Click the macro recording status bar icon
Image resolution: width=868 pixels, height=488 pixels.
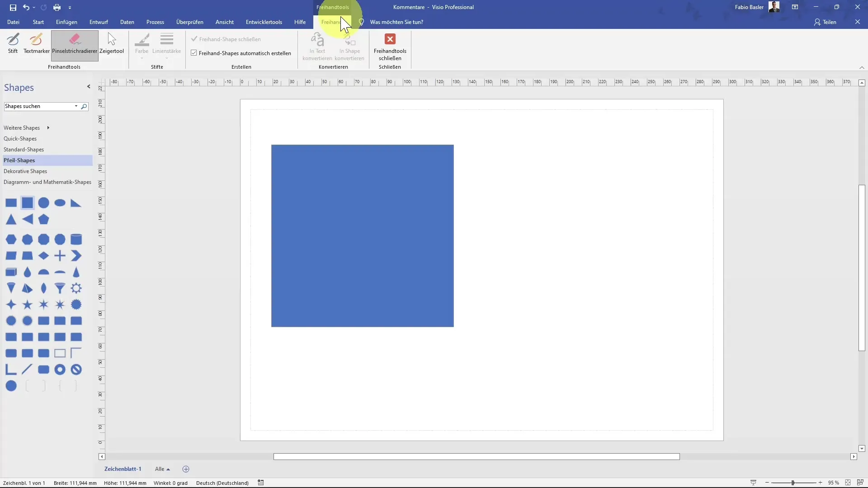261,483
